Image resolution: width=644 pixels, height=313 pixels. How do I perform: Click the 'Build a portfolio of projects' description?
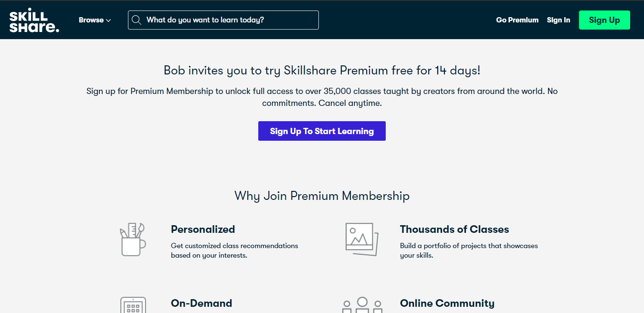(468, 250)
